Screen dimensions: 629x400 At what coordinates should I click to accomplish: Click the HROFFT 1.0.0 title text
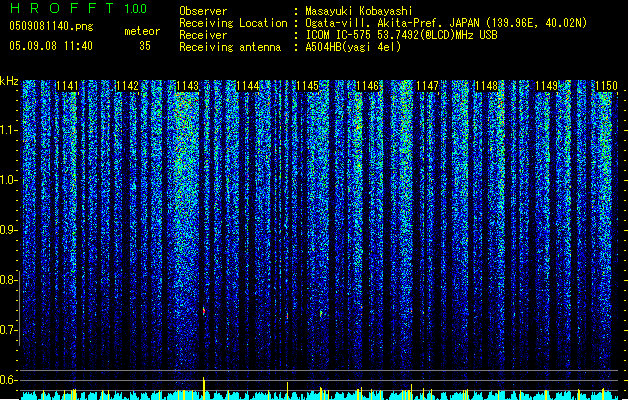click(x=78, y=8)
